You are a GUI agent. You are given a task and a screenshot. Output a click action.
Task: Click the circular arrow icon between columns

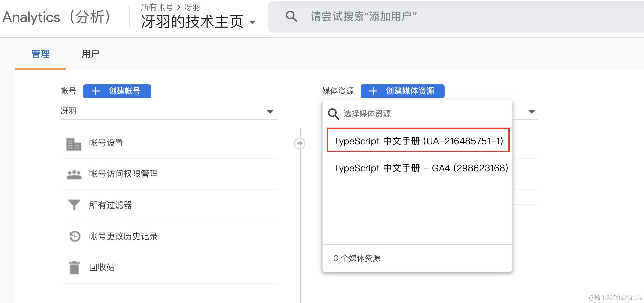[300, 143]
